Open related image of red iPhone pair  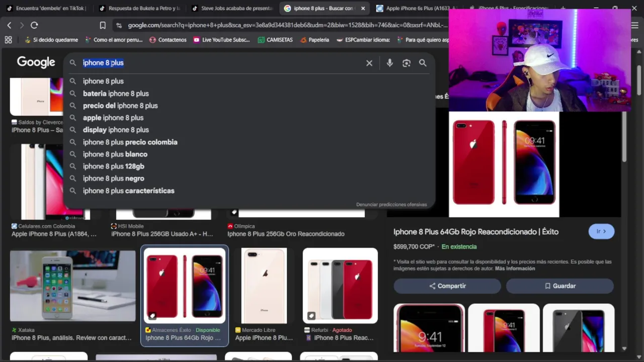(x=504, y=328)
